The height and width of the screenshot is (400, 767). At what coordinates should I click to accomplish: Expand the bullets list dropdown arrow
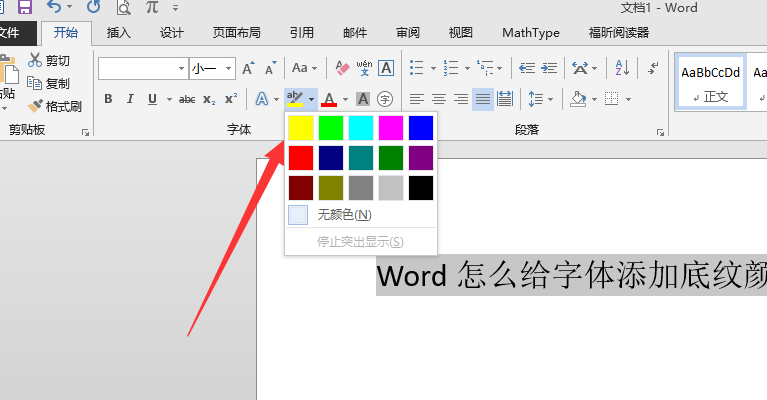click(x=433, y=68)
